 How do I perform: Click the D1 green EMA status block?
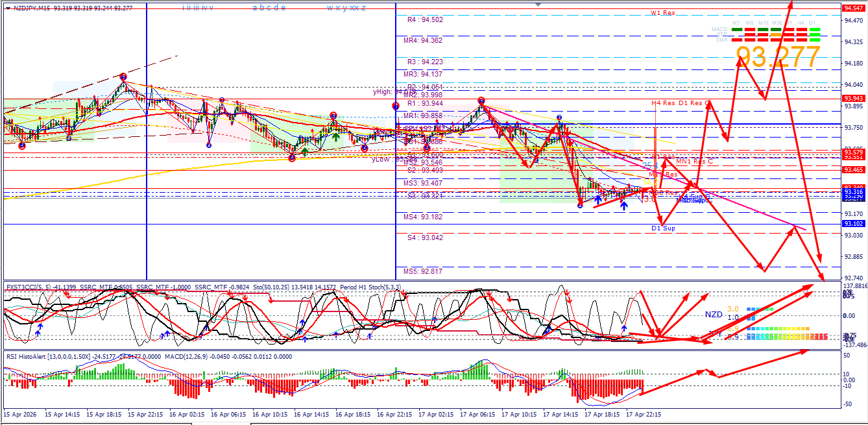815,40
